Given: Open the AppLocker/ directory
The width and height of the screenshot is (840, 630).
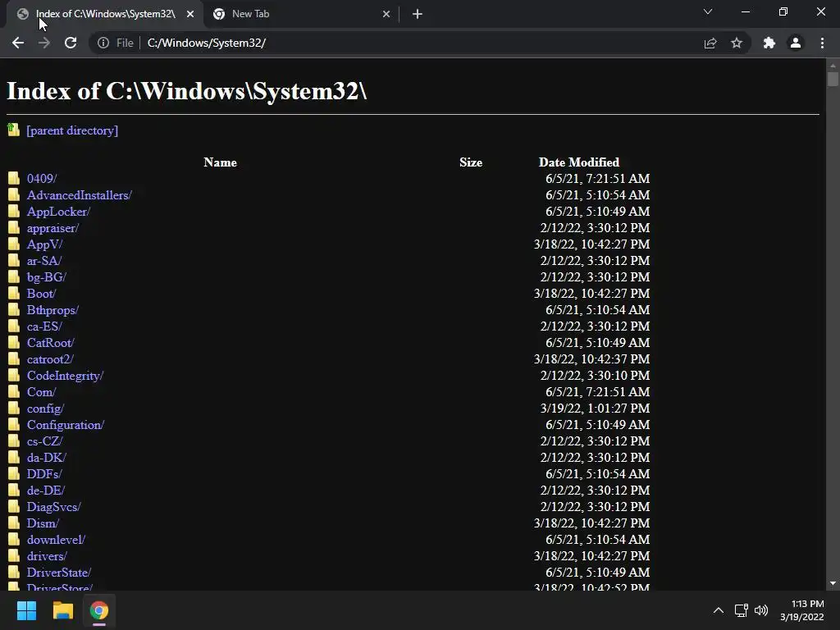Looking at the screenshot, I should pos(58,212).
